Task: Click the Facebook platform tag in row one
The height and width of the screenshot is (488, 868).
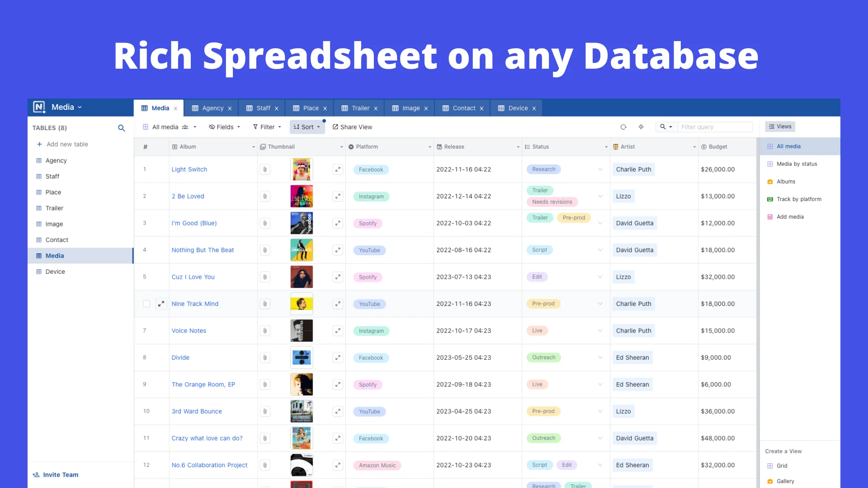Action: click(x=371, y=169)
